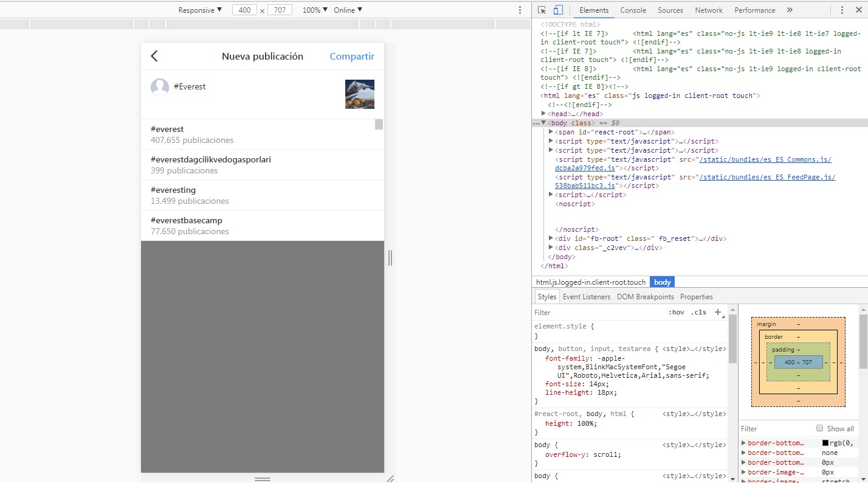
Task: Show more DevTools tabs with double chevron
Action: tap(790, 10)
